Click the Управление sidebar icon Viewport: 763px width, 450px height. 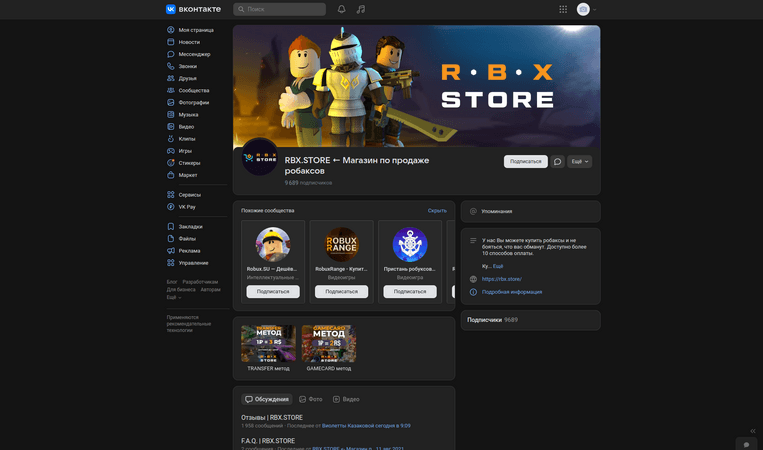point(171,263)
